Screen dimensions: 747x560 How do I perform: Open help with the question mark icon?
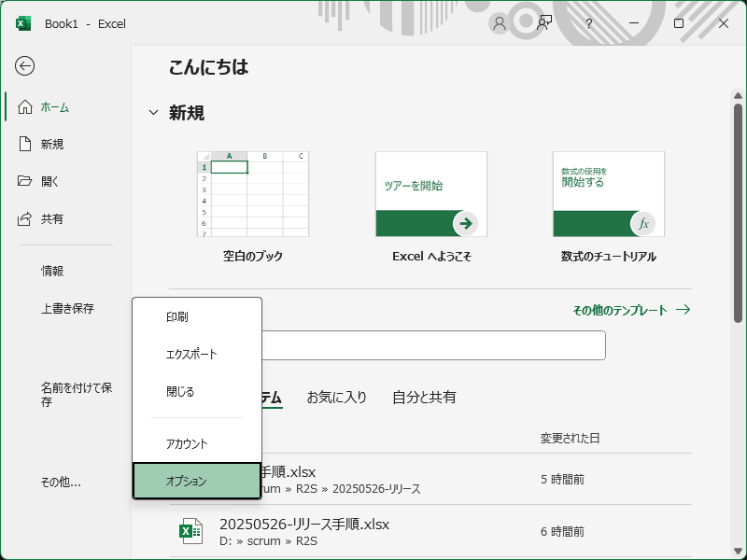click(x=589, y=23)
